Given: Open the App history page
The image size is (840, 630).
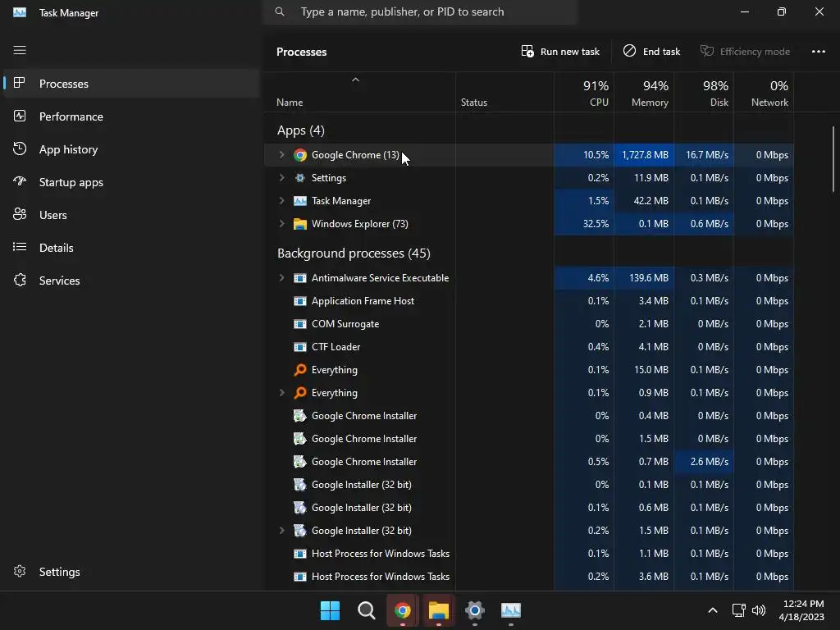Looking at the screenshot, I should tap(131, 149).
